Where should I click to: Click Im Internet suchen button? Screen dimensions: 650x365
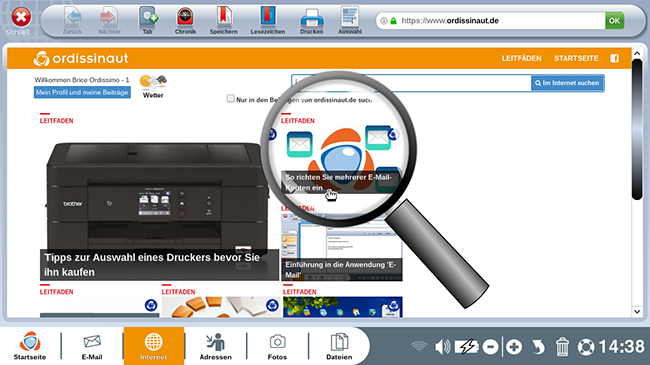point(567,83)
